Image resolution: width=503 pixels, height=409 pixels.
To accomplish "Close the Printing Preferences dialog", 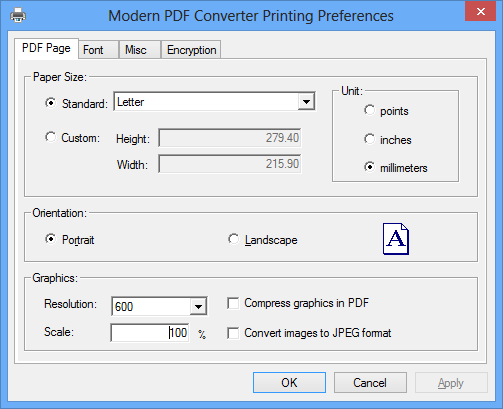I will pos(480,11).
